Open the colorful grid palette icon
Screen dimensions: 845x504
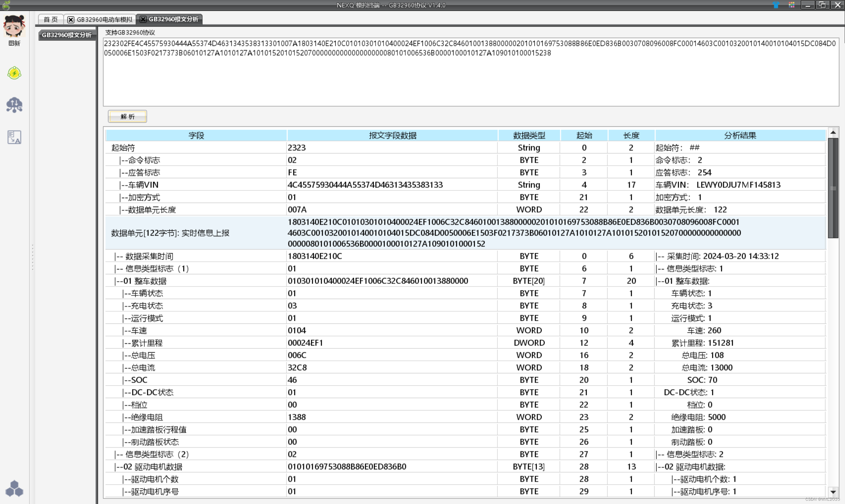792,5
